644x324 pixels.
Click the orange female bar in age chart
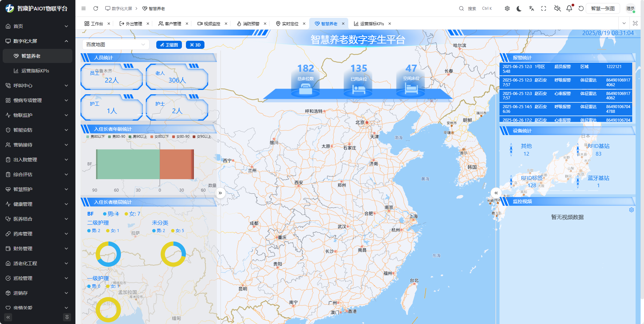pyautogui.click(x=175, y=164)
